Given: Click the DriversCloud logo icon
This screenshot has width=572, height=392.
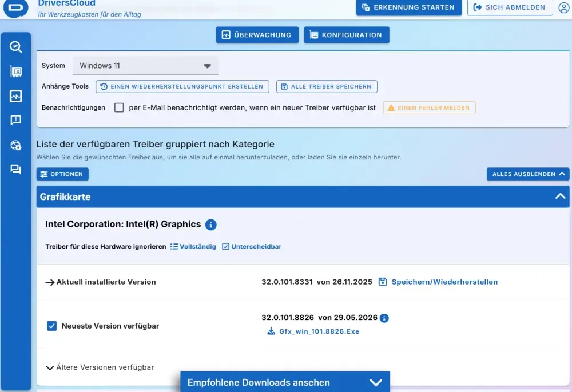Looking at the screenshot, I should tap(15, 7).
